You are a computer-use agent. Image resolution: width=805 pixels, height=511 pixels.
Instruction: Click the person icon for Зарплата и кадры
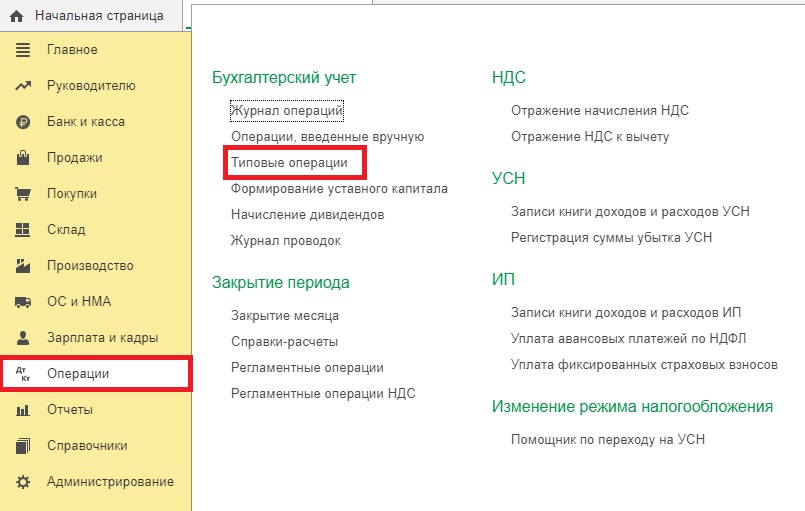point(23,337)
